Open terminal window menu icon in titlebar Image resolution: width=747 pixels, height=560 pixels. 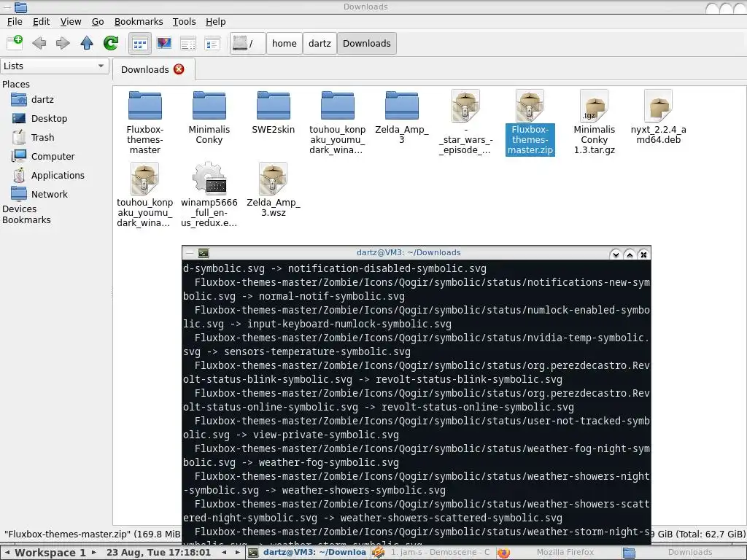(x=204, y=253)
